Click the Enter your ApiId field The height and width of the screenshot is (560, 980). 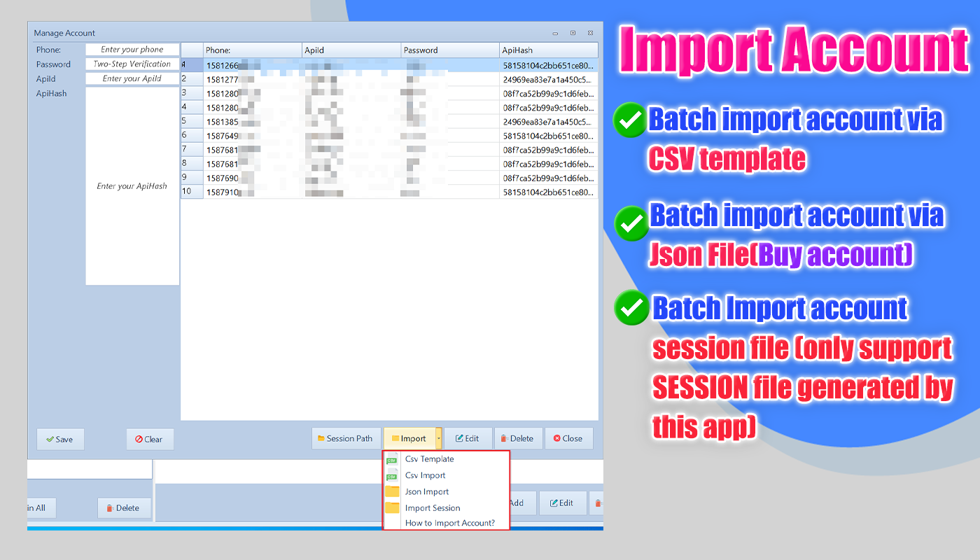coord(132,79)
